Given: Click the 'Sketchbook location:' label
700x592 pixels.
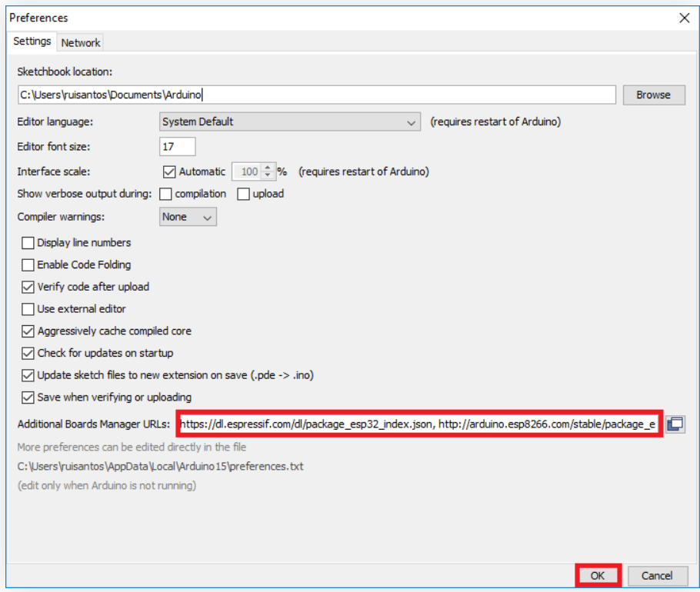Looking at the screenshot, I should (x=65, y=72).
